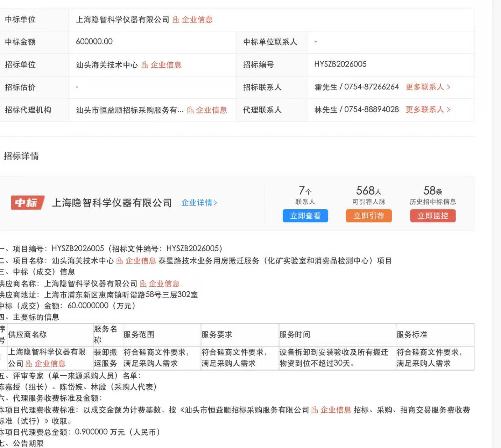The image size is (501, 448).
Task: Click 企业信息 icon inside 主要标的信息 table row
Action: click(x=29, y=364)
